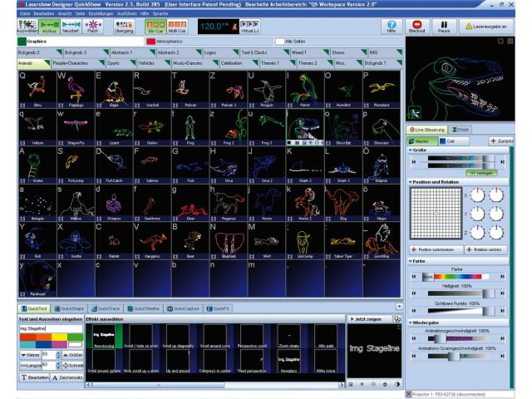The width and height of the screenshot is (532, 399).
Task: Switch to People+Characters page tab
Action: pos(77,63)
